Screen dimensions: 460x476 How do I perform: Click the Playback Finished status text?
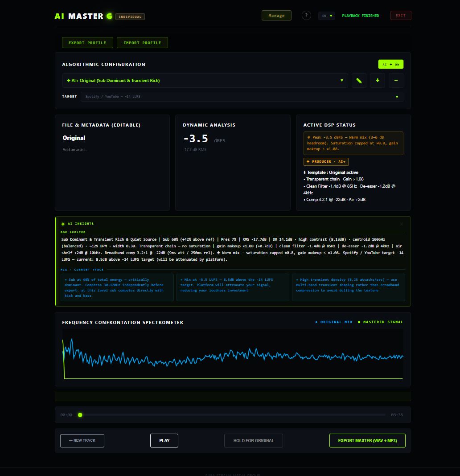click(361, 16)
